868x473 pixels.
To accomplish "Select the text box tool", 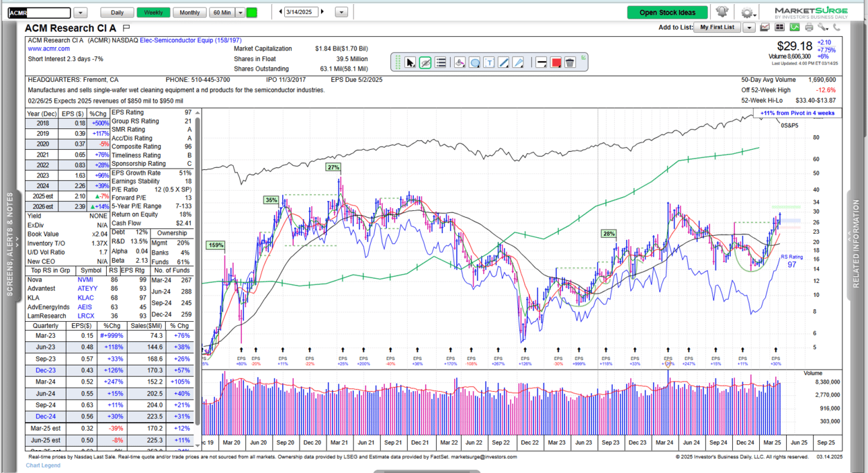I will [x=489, y=62].
